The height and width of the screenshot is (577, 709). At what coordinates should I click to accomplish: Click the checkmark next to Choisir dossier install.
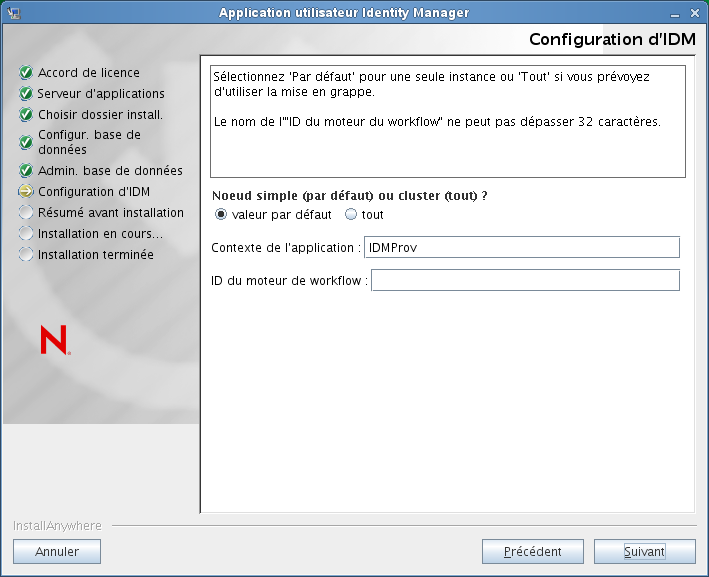point(26,115)
